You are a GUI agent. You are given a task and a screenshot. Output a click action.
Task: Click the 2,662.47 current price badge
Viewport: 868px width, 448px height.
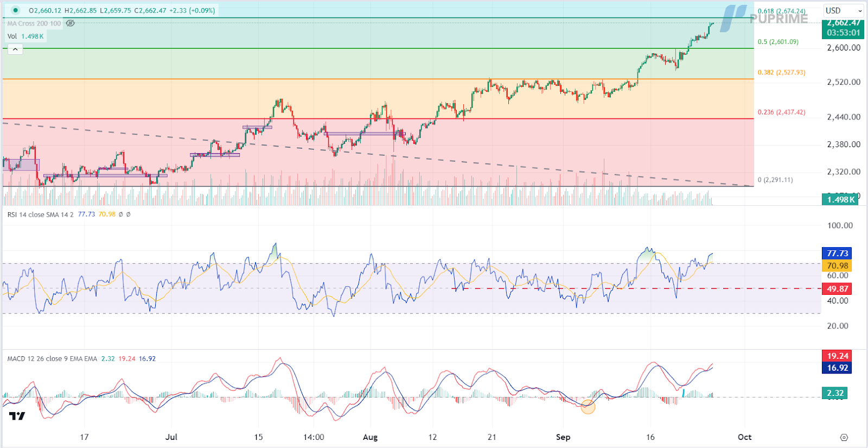844,23
